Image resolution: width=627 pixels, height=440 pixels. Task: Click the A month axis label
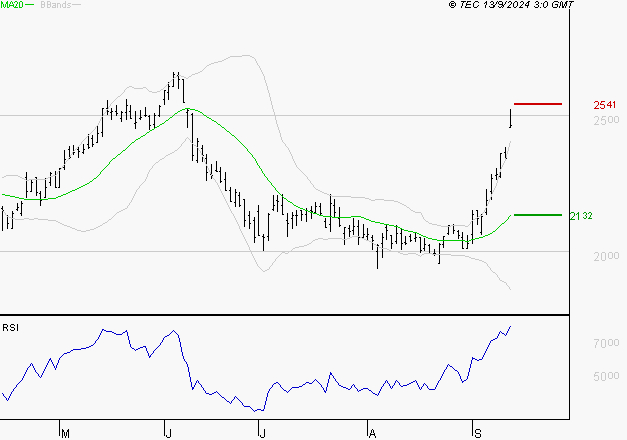(372, 434)
